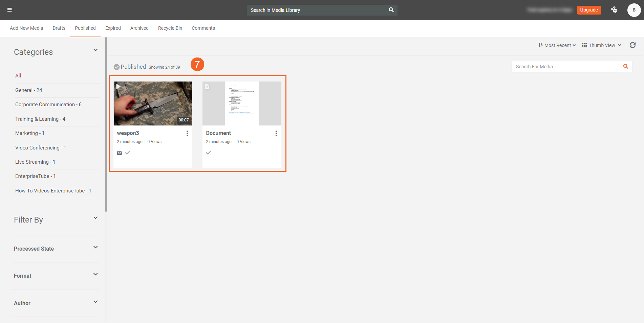Open weapon3 three-dot options menu
Image resolution: width=644 pixels, height=323 pixels.
point(187,134)
